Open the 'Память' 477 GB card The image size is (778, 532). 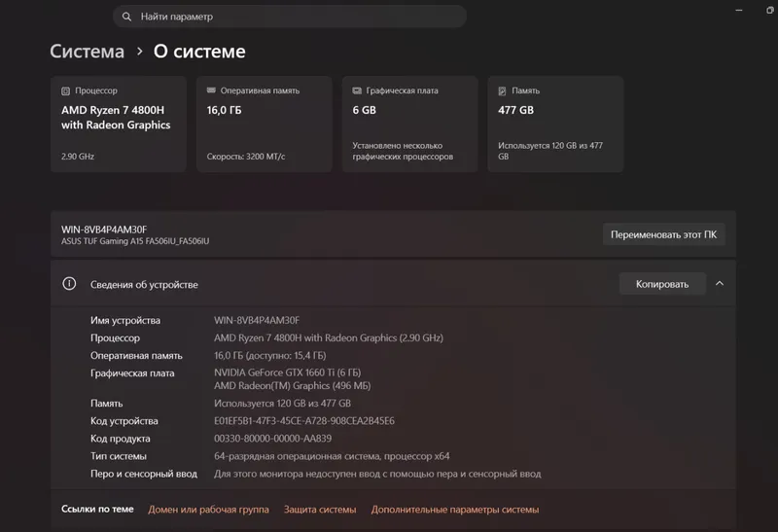555,124
